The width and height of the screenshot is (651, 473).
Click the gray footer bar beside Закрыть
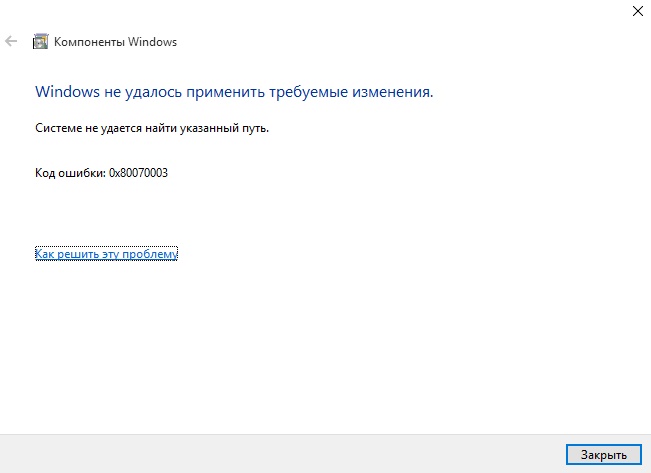tap(282, 454)
